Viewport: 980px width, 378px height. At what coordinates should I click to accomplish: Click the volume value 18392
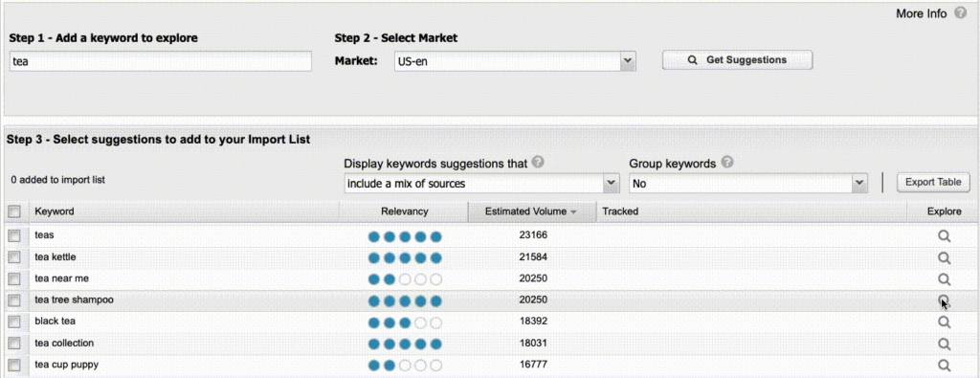pyautogui.click(x=532, y=322)
